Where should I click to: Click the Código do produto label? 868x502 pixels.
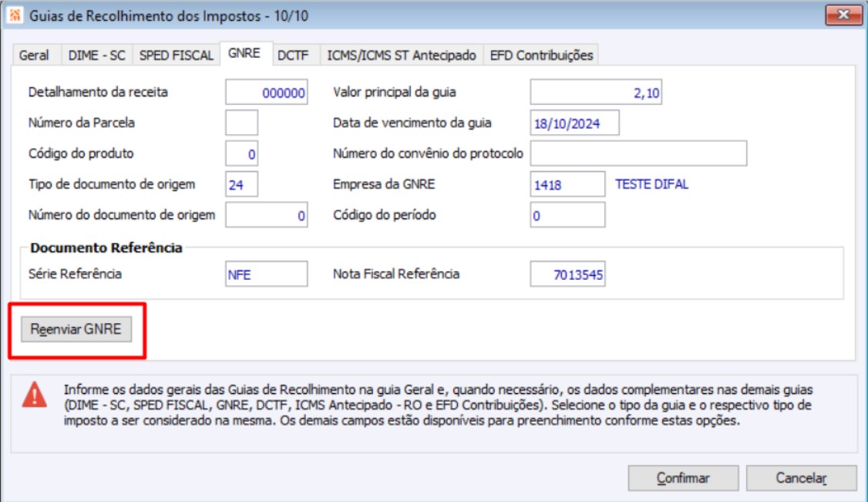tap(81, 153)
